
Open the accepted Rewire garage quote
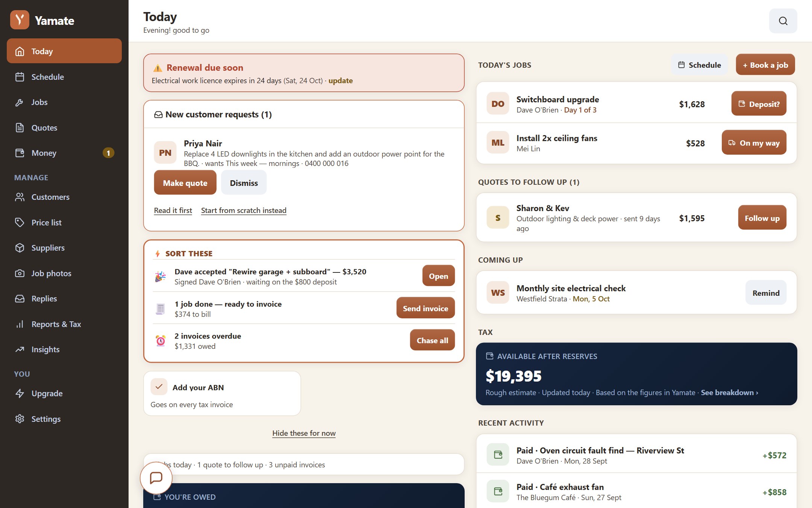[438, 275]
